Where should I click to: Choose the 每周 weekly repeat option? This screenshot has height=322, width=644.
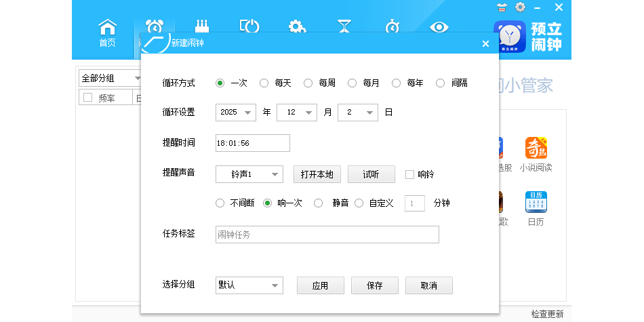click(308, 83)
